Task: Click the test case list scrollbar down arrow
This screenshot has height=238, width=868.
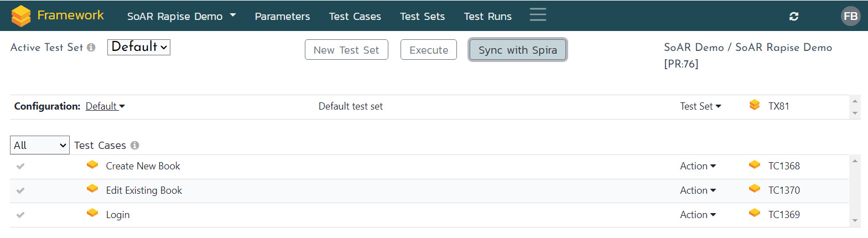Action: pos(855,221)
